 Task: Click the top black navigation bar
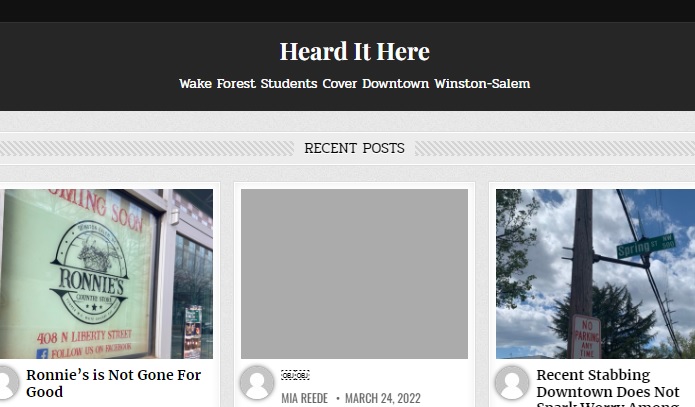[348, 11]
